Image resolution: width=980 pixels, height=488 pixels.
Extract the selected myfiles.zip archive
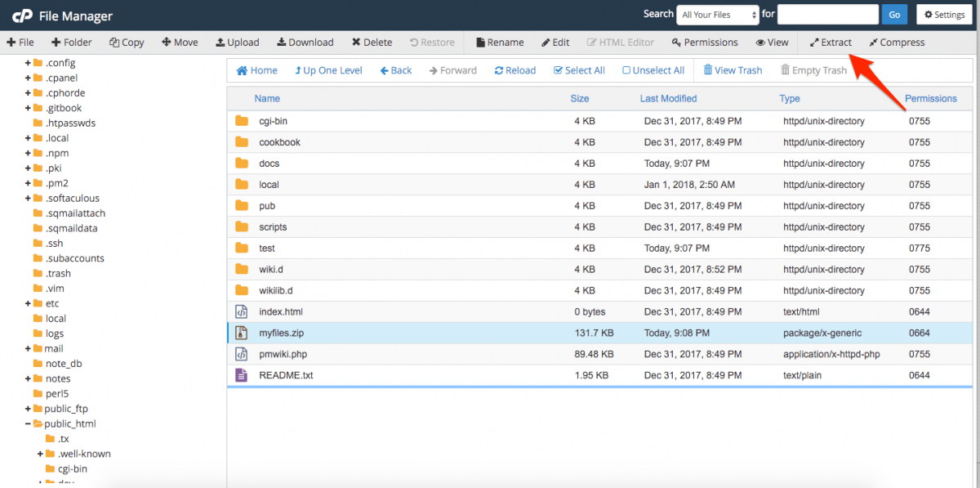click(x=831, y=42)
